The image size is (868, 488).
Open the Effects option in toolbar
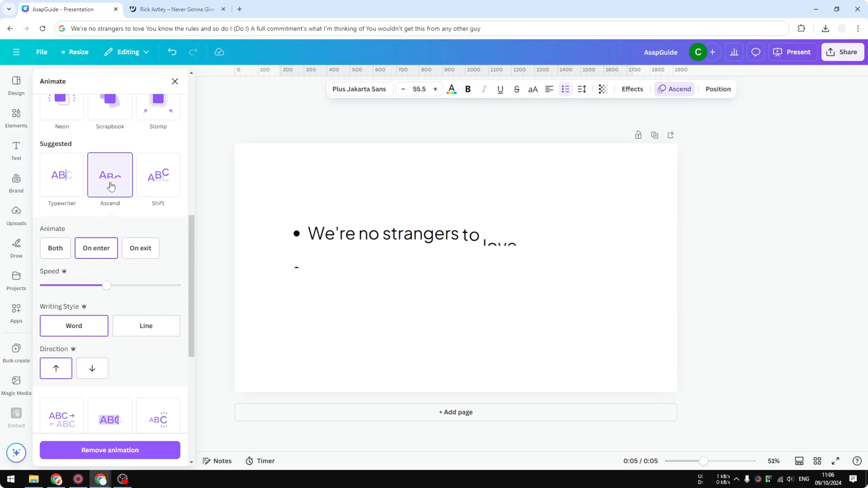coord(632,89)
